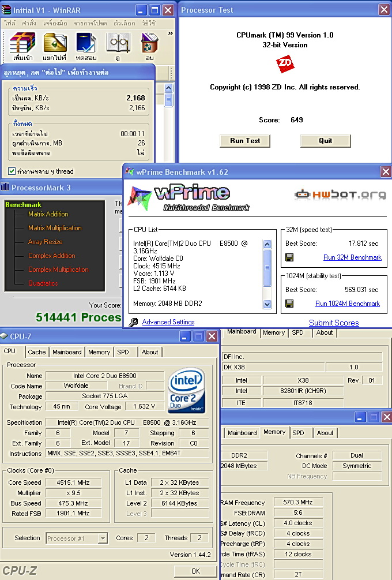
Task: Select Matrix Addition in the Benchmark tree
Action: 48,214
